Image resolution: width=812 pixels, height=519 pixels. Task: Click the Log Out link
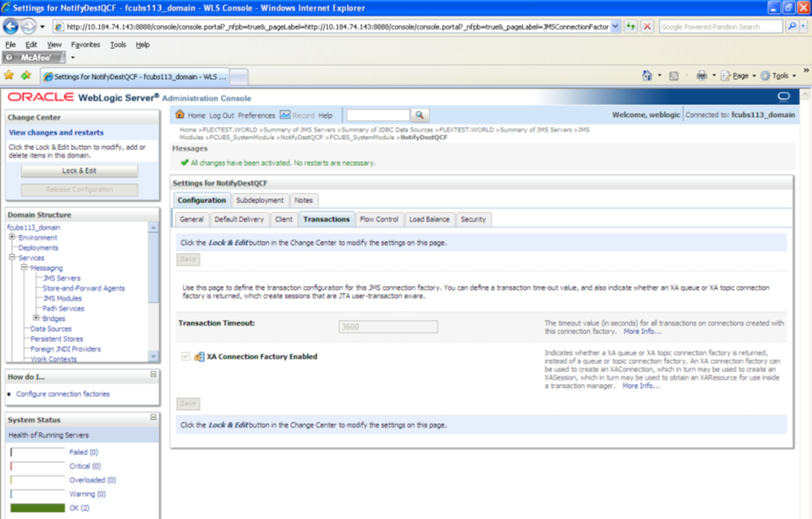coord(221,115)
